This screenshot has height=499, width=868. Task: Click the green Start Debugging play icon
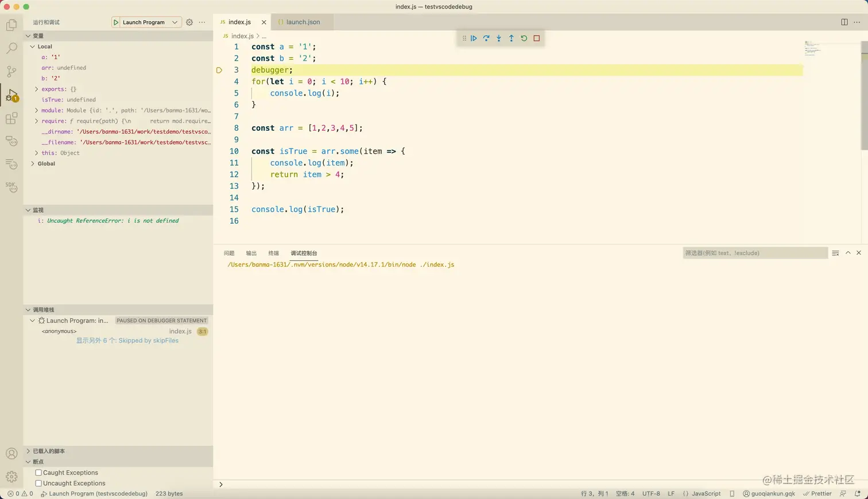[116, 22]
